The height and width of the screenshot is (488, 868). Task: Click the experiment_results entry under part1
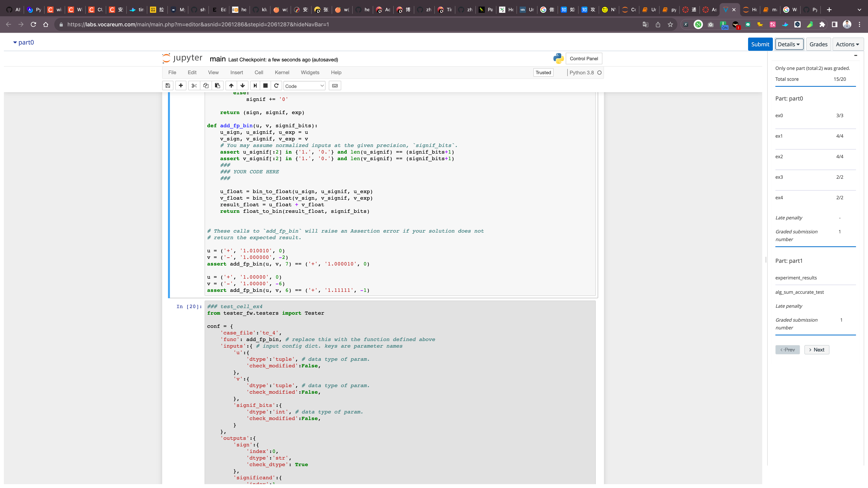click(796, 278)
